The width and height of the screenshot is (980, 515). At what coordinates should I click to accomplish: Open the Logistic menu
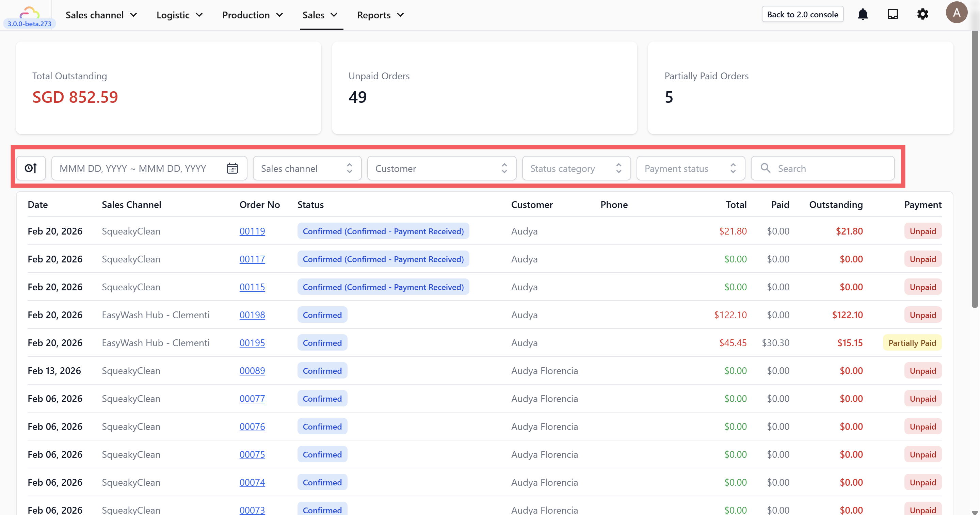[179, 15]
